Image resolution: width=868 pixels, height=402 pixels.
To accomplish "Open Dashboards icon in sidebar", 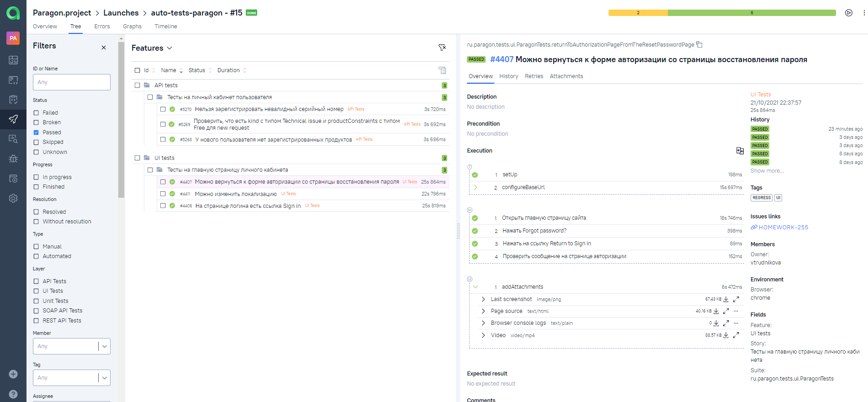I will tap(13, 60).
